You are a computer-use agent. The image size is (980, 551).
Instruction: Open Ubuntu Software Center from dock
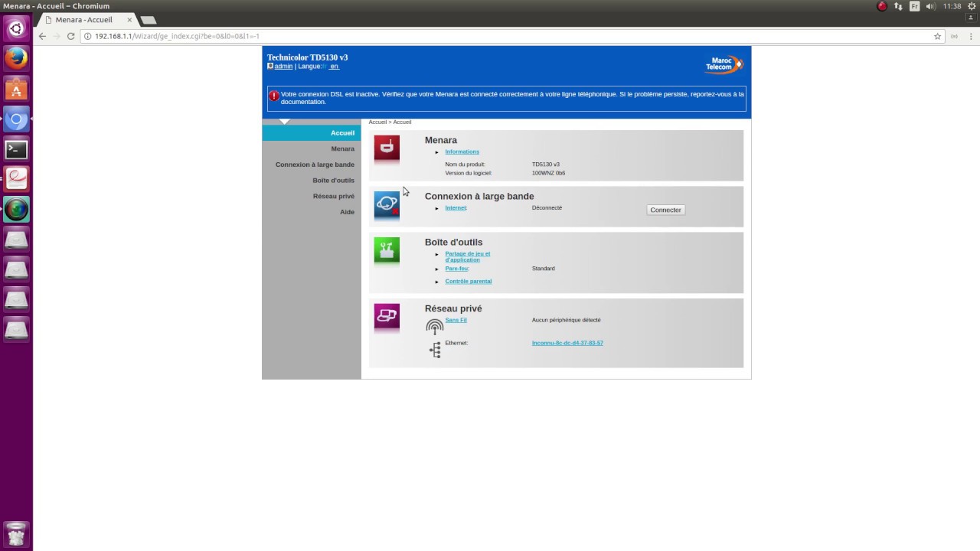click(x=16, y=89)
